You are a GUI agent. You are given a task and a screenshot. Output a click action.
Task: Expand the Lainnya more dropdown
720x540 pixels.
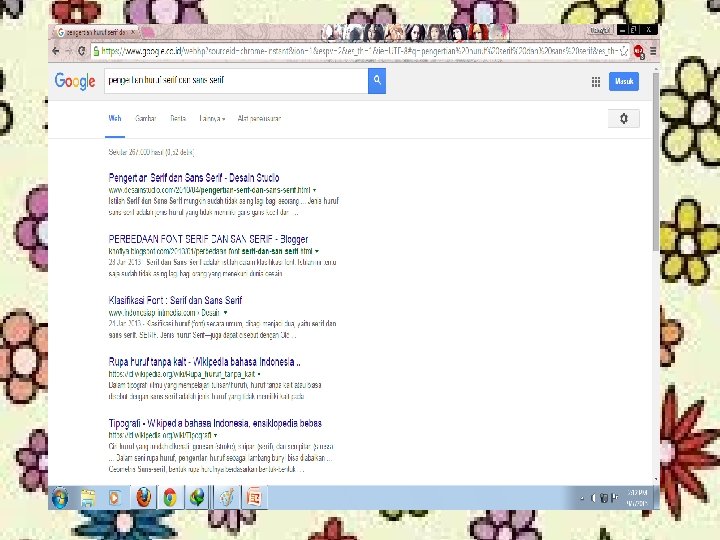212,118
